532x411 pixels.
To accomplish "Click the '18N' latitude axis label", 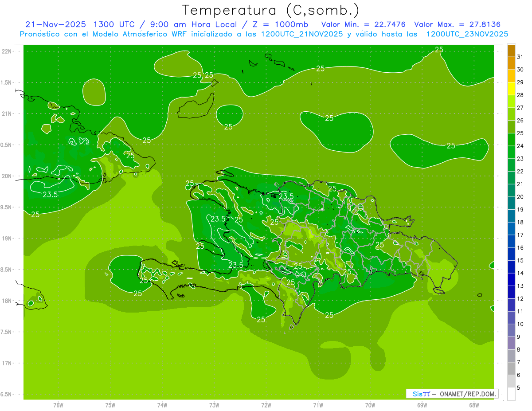I will (8, 301).
